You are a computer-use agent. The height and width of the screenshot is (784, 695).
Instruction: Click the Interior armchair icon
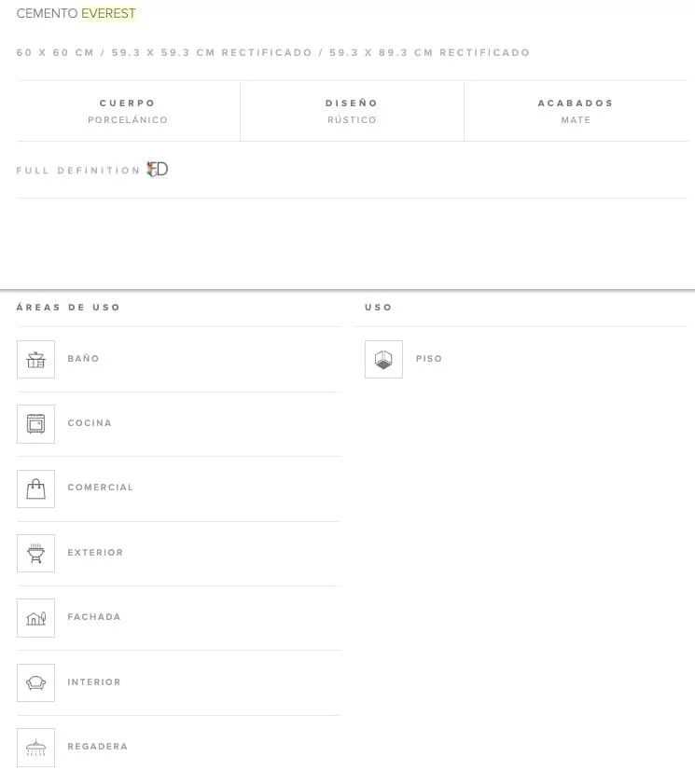pos(35,682)
